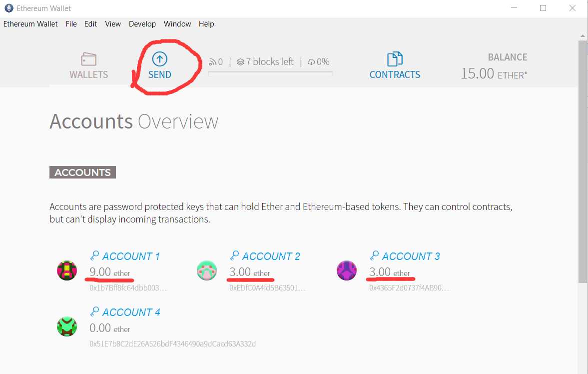Click Account 2 identicon avatar
Viewport: 588px width, 374px height.
pos(207,270)
